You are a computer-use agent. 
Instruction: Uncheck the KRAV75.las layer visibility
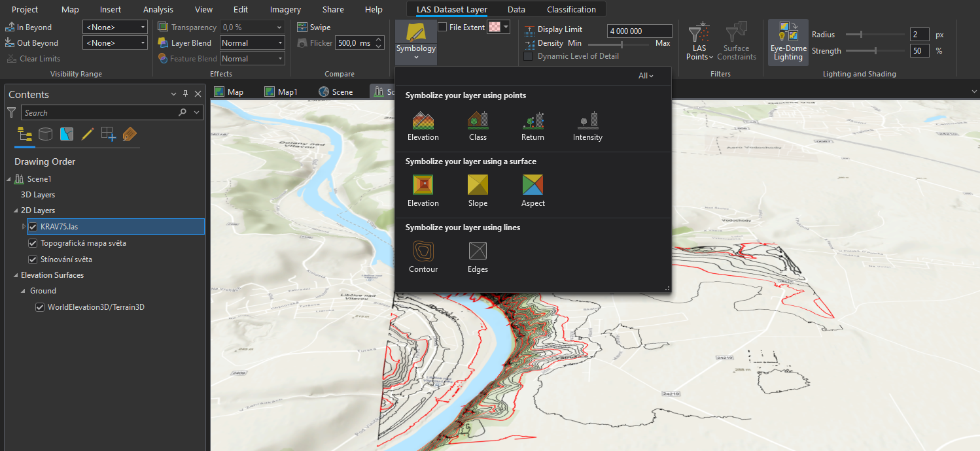(33, 227)
